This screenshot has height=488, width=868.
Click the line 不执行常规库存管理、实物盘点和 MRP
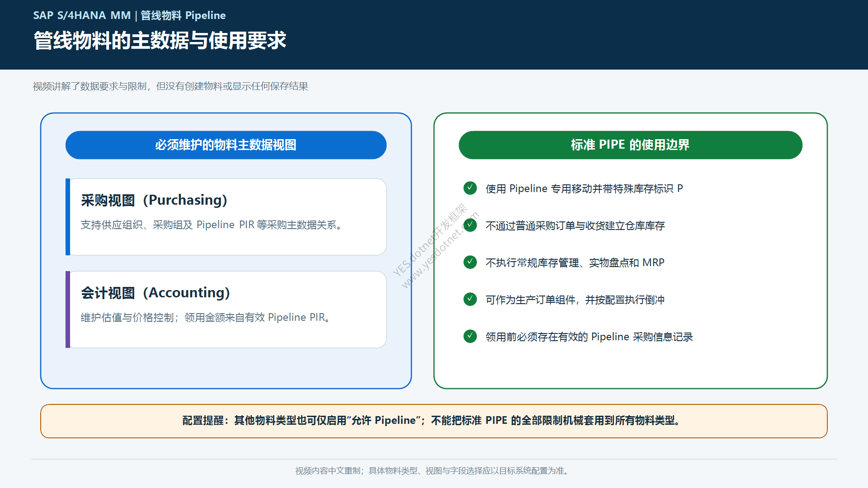click(575, 263)
